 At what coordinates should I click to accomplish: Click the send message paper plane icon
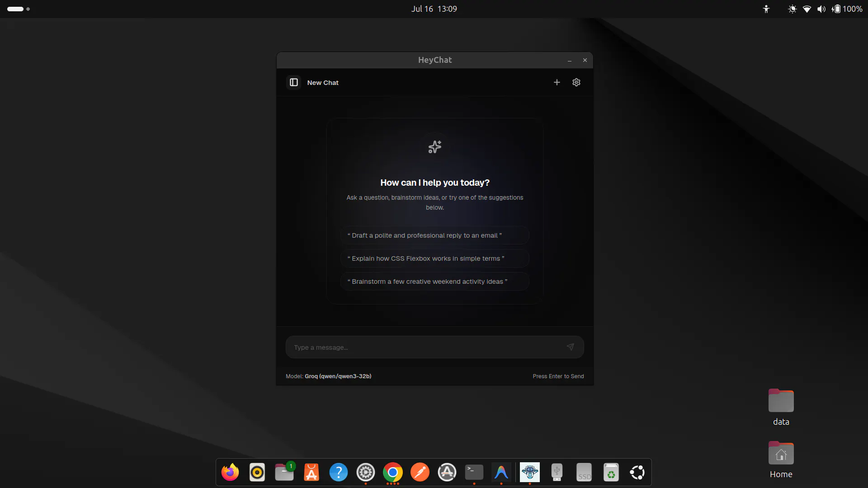click(571, 347)
